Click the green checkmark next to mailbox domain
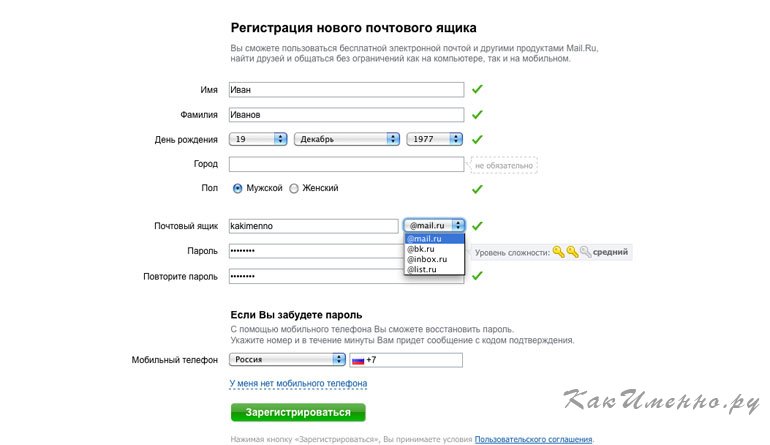 click(x=477, y=226)
